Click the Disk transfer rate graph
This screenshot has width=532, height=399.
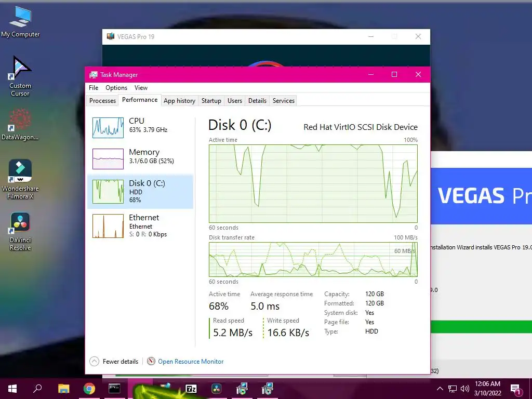(313, 259)
